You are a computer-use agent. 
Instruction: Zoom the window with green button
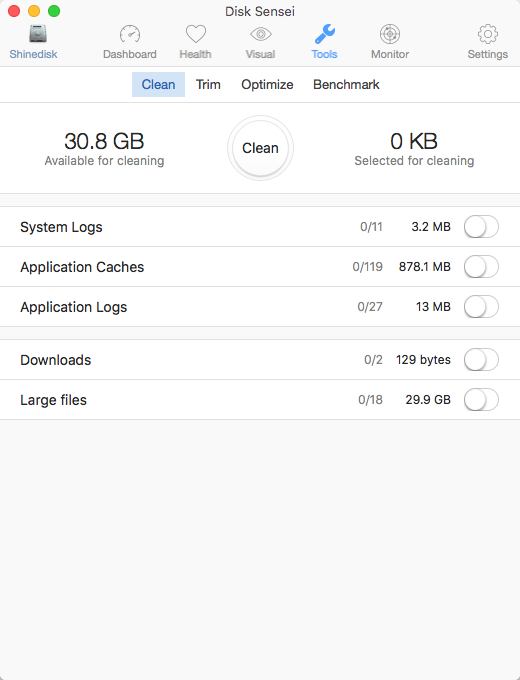(54, 11)
